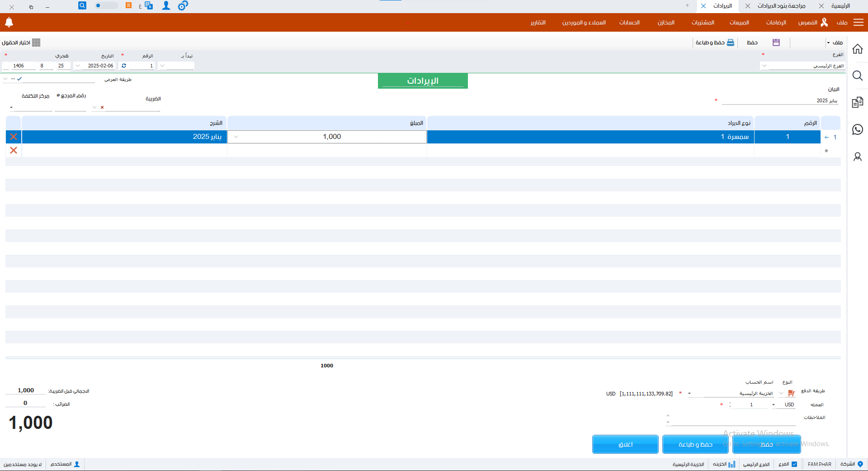Click the language translate icon

pyautogui.click(x=148, y=6)
